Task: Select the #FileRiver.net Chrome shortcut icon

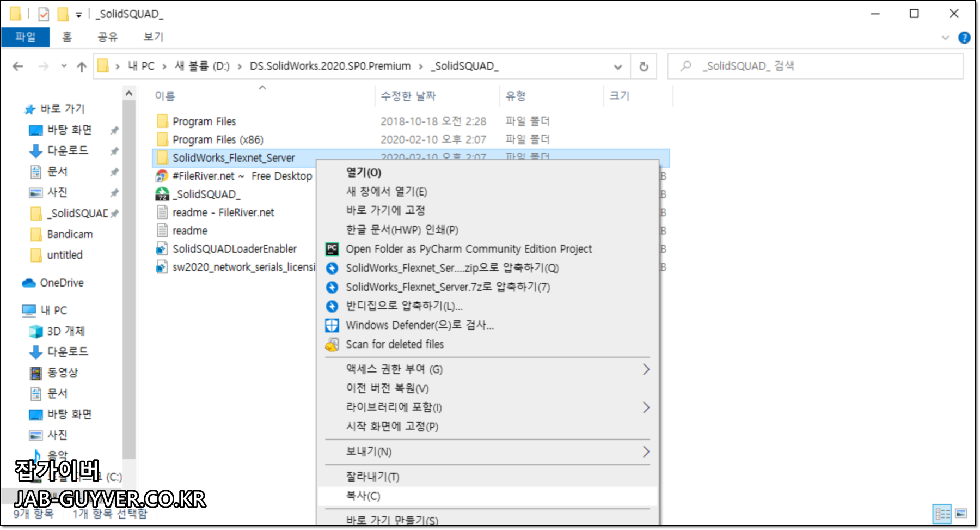Action: coord(162,176)
